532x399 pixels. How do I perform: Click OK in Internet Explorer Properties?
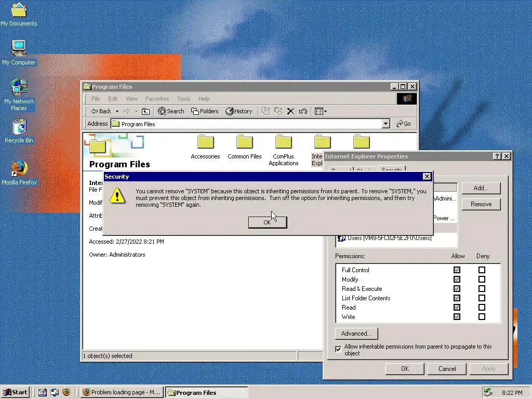pos(405,369)
